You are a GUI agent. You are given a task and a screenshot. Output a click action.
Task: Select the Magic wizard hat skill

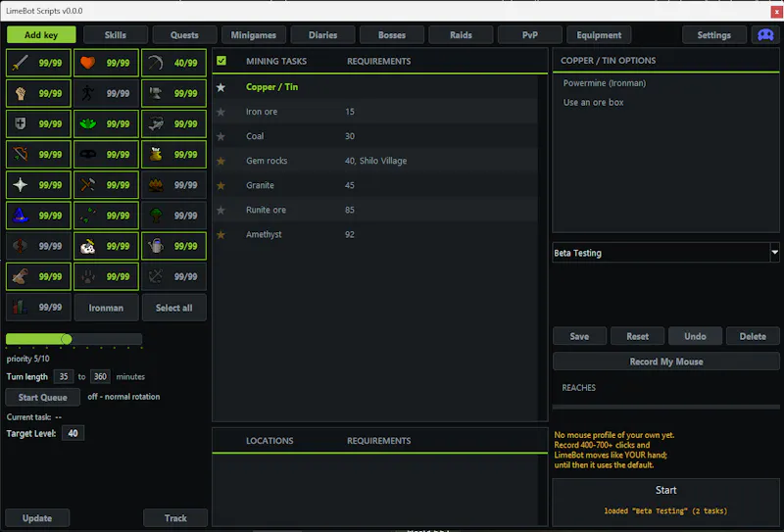point(38,216)
